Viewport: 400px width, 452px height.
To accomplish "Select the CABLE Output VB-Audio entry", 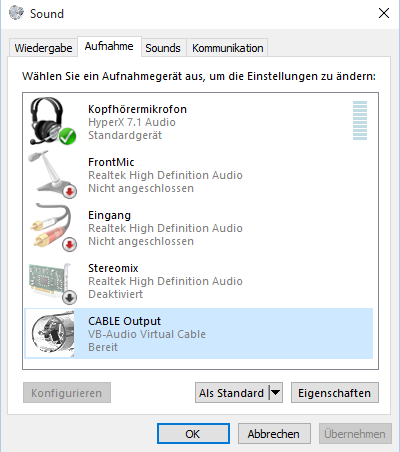I will click(199, 334).
